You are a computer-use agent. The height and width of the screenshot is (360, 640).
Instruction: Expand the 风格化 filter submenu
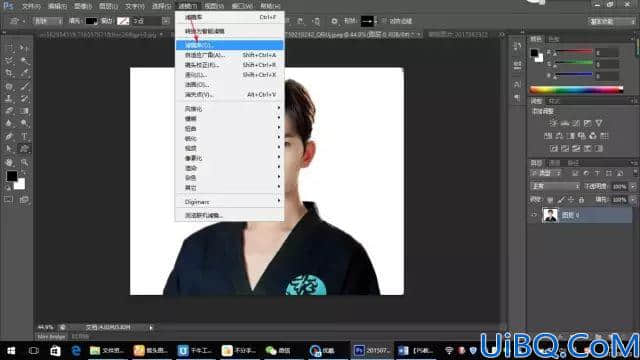229,109
